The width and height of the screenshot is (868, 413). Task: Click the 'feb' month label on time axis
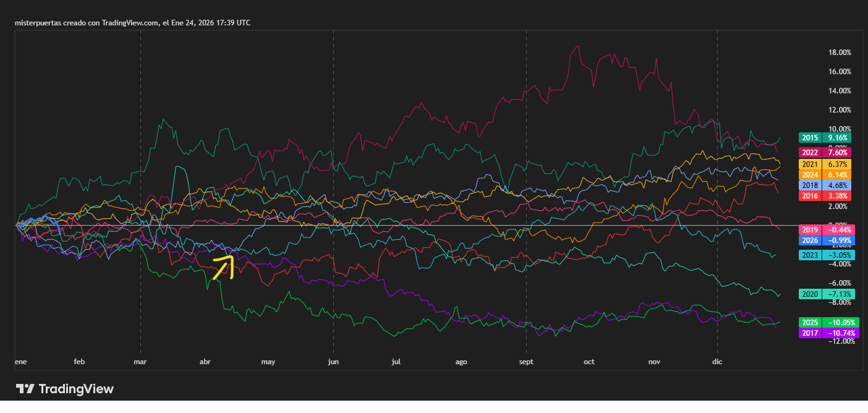(x=79, y=362)
